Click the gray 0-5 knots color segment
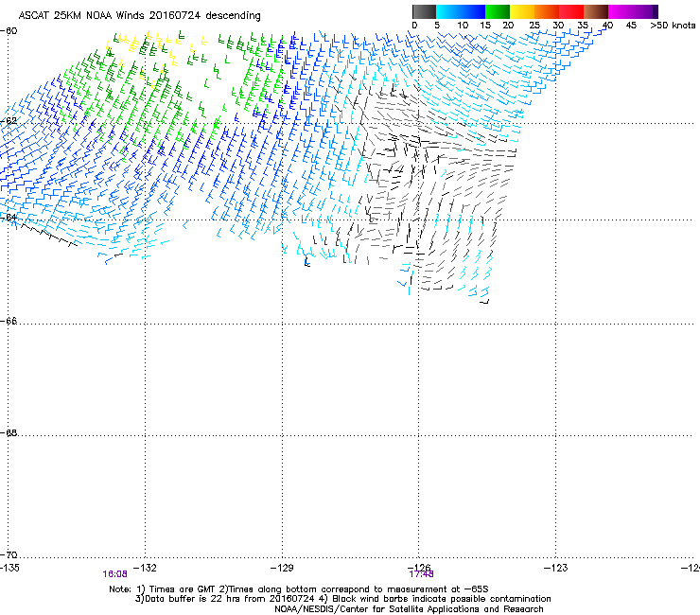The image size is (700, 615). (x=424, y=11)
